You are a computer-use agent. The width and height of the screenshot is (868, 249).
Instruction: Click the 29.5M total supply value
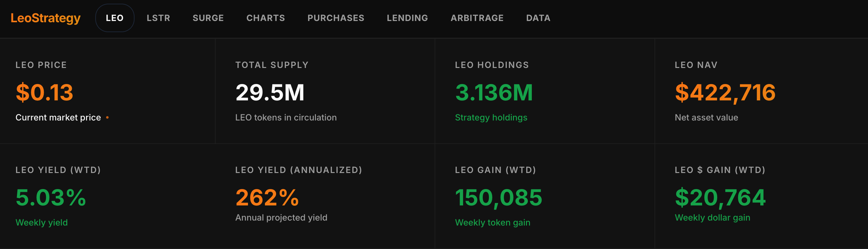click(270, 92)
